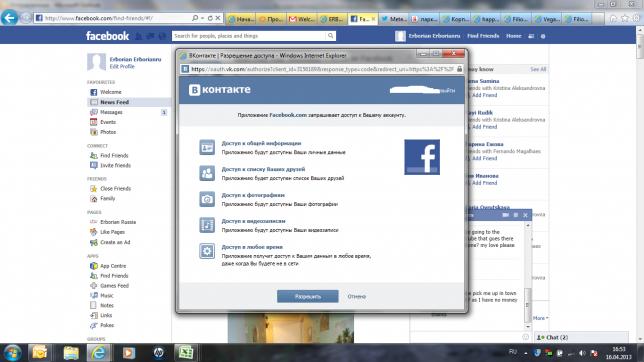Image resolution: width=644 pixels, height=362 pixels.
Task: Open the More dropdown near chat
Action: click(x=540, y=318)
